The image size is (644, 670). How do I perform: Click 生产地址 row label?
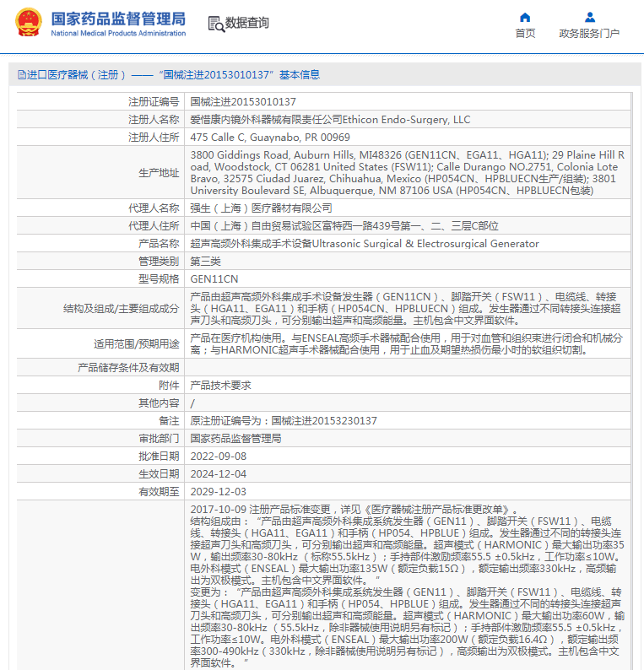pyautogui.click(x=159, y=173)
